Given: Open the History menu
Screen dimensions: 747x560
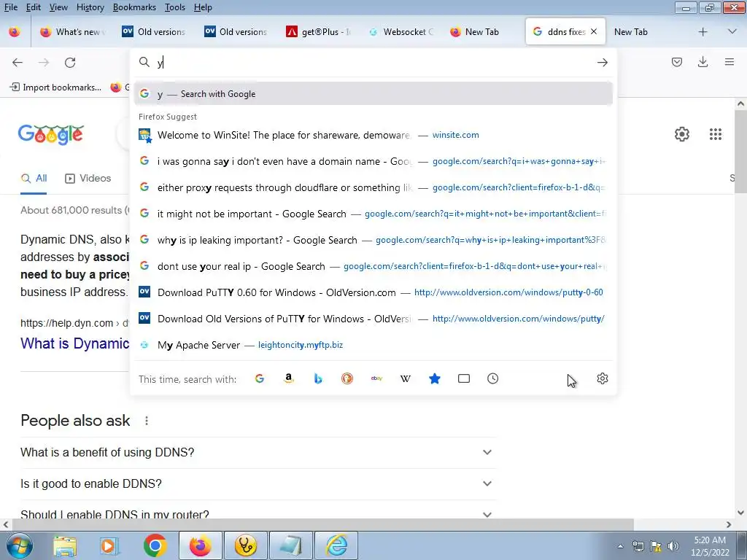Looking at the screenshot, I should point(90,7).
